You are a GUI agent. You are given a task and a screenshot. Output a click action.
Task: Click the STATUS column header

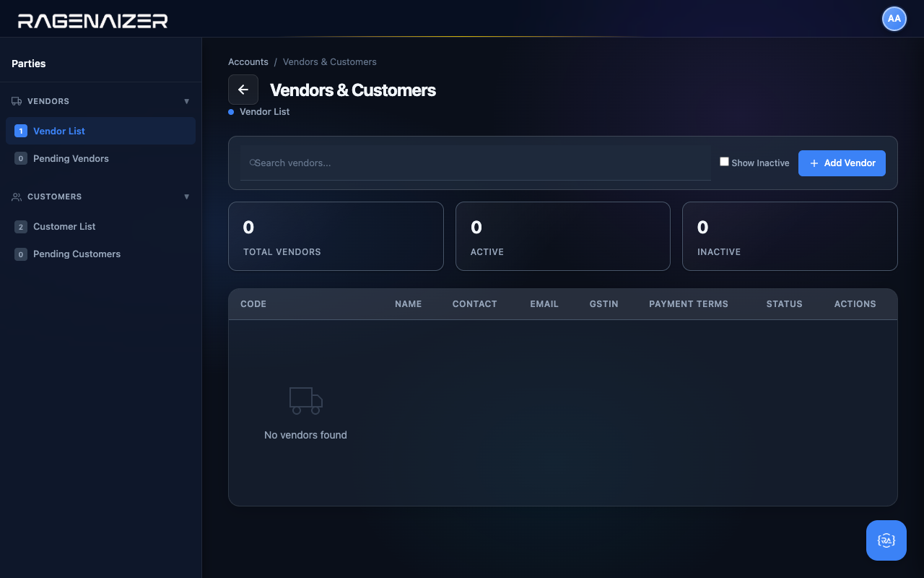(785, 304)
